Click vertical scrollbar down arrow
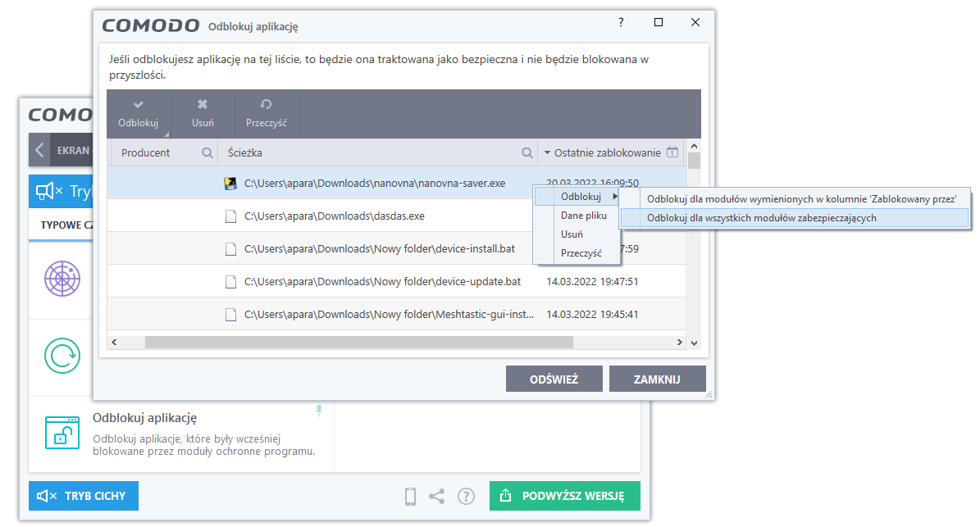The width and height of the screenshot is (980, 527). (694, 343)
